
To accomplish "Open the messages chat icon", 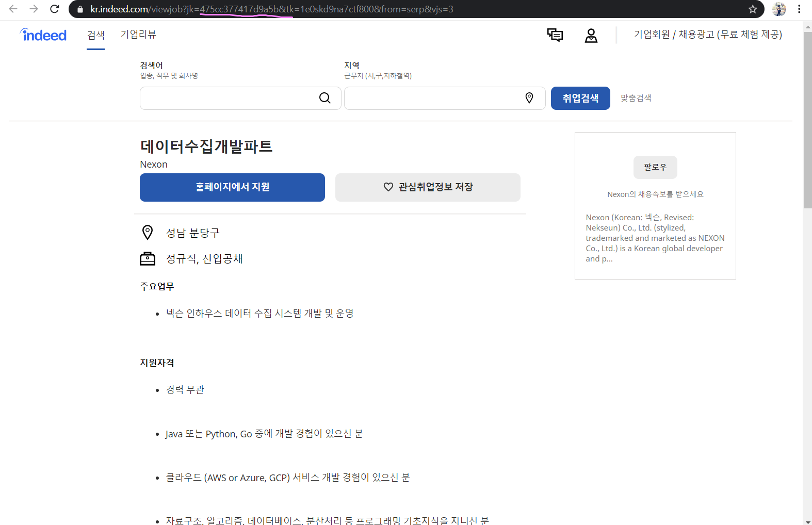I will click(x=555, y=35).
